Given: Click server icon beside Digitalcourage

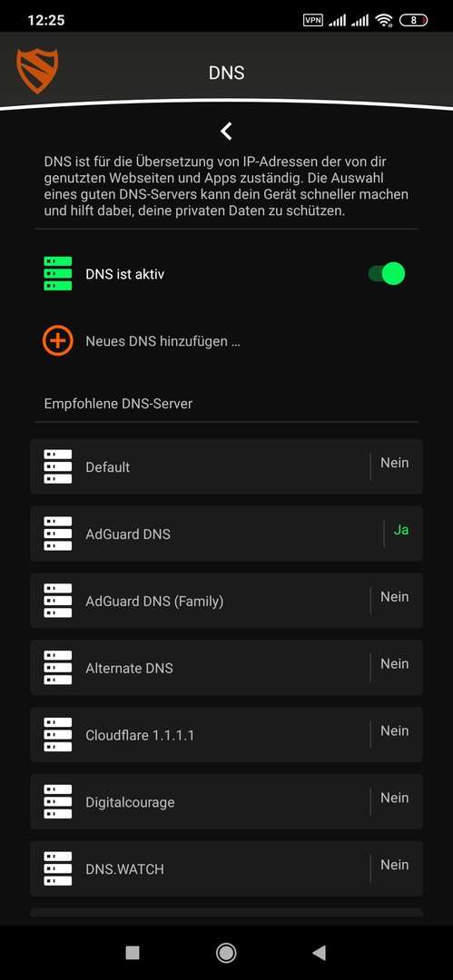Looking at the screenshot, I should [x=57, y=801].
